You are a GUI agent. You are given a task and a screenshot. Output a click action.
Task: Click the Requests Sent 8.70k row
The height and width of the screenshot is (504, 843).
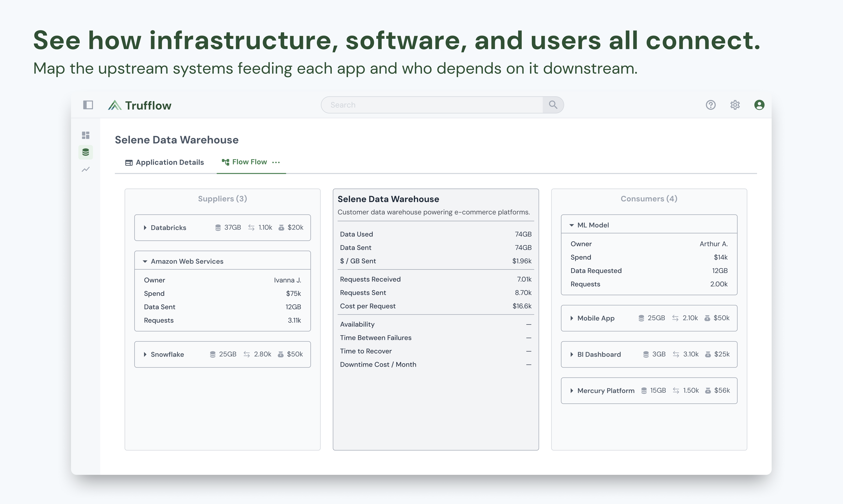tap(436, 293)
